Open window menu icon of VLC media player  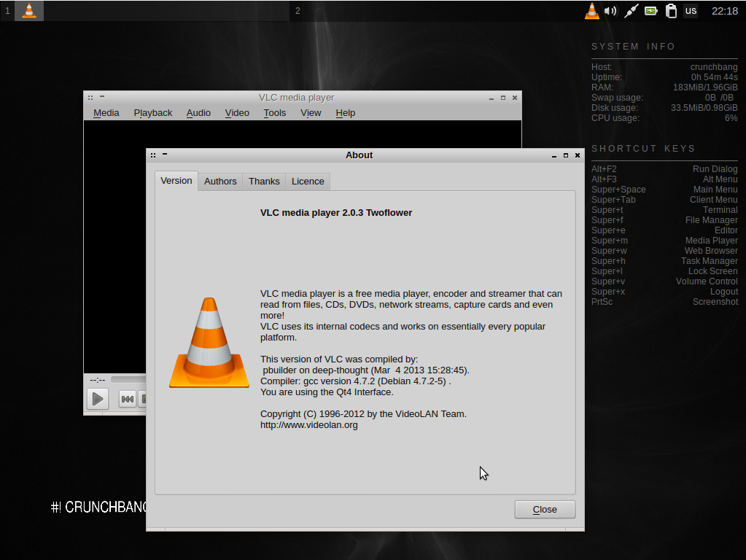click(x=90, y=98)
